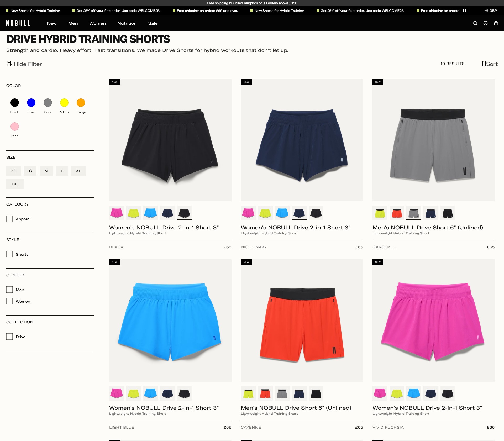Screen dimensions: 504x441
Task: Select fuchsia swatch thumbnail under black shorts
Action: [x=117, y=213]
